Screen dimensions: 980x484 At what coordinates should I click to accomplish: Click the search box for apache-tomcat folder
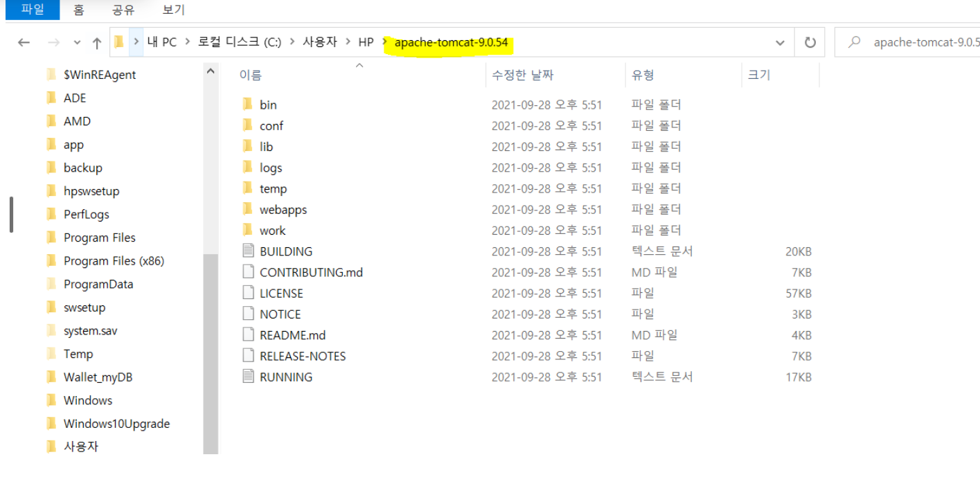(x=907, y=43)
